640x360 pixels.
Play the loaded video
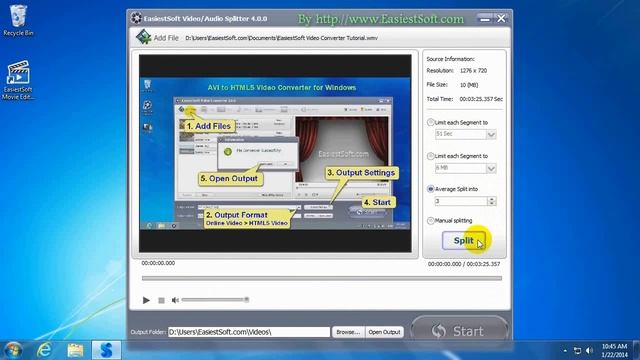[x=146, y=300]
